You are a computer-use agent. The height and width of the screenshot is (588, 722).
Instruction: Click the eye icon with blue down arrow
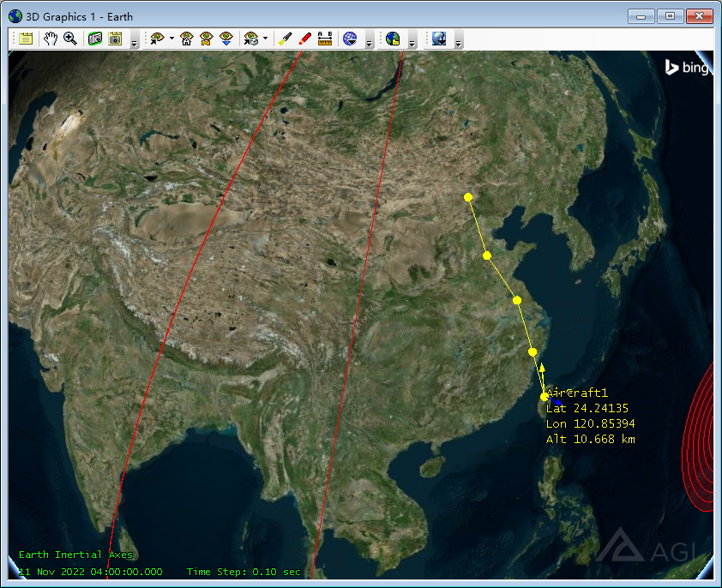[226, 39]
